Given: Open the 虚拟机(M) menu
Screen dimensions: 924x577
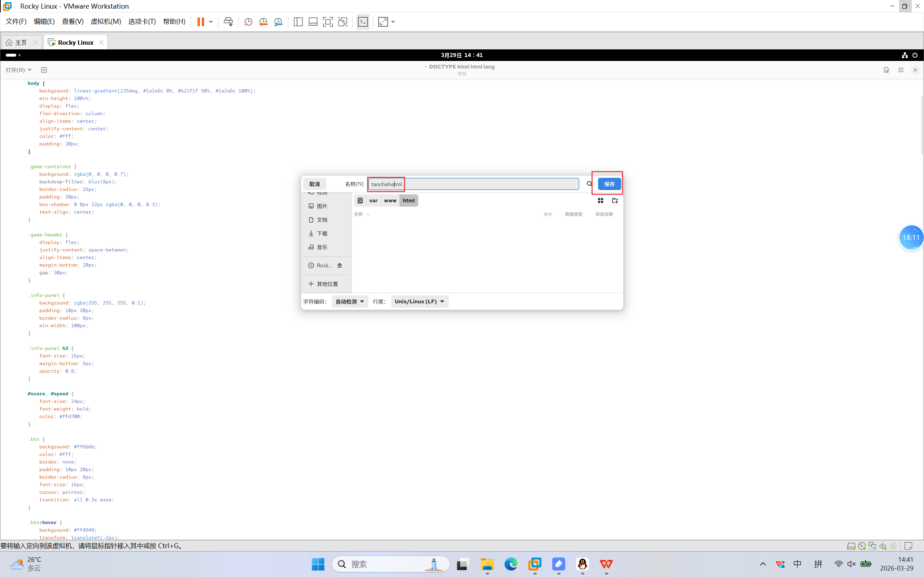Looking at the screenshot, I should point(106,22).
